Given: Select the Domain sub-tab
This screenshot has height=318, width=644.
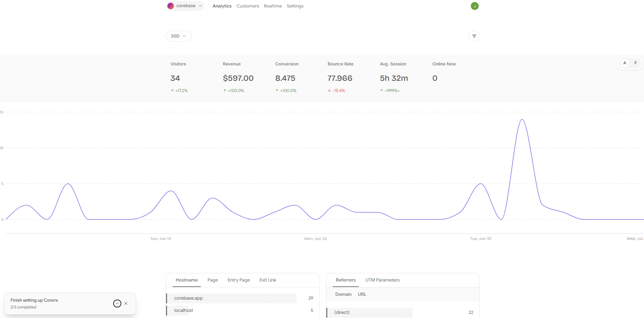Looking at the screenshot, I should click(343, 294).
